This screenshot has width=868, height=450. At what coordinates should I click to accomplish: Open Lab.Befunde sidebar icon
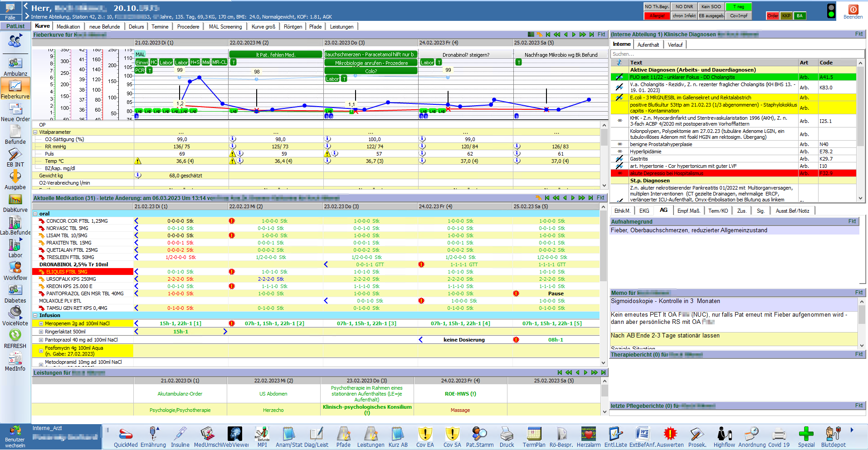[x=15, y=225]
